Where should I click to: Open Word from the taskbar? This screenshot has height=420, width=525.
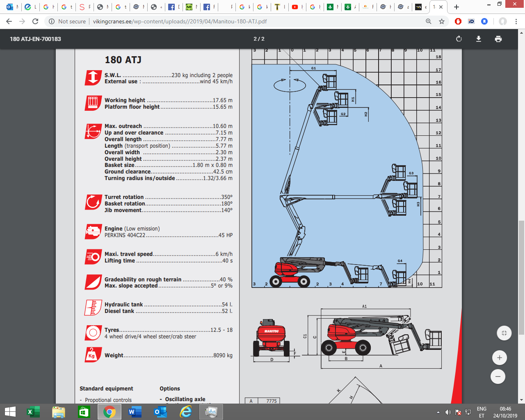click(x=134, y=412)
